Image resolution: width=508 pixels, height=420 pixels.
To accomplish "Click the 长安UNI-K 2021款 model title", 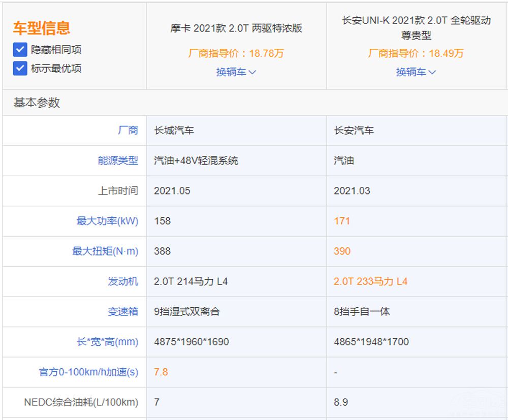I will pos(416,28).
